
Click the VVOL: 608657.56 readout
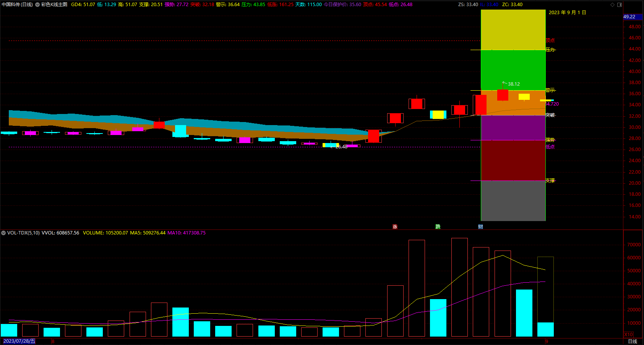point(60,233)
